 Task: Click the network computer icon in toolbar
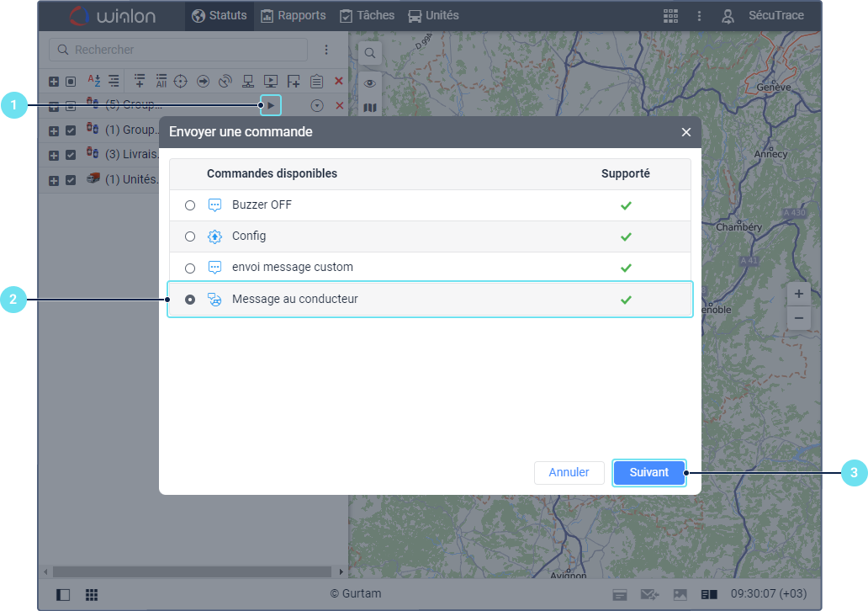coord(248,82)
